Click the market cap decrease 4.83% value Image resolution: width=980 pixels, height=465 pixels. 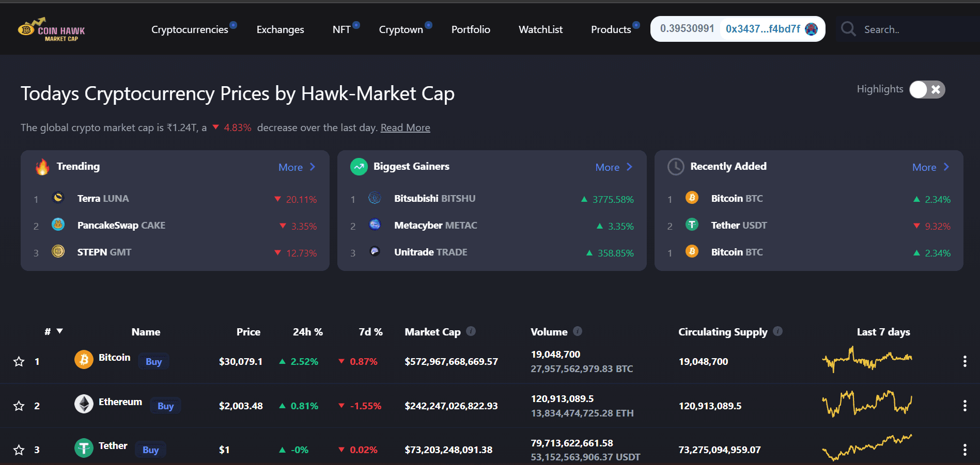pyautogui.click(x=238, y=127)
